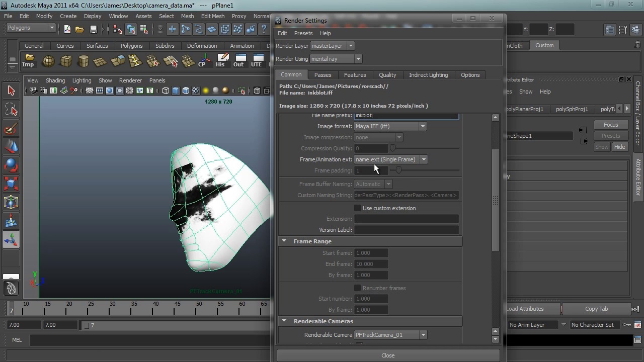Image resolution: width=644 pixels, height=362 pixels.
Task: Close the Render Settings with Close button
Action: pos(388,355)
